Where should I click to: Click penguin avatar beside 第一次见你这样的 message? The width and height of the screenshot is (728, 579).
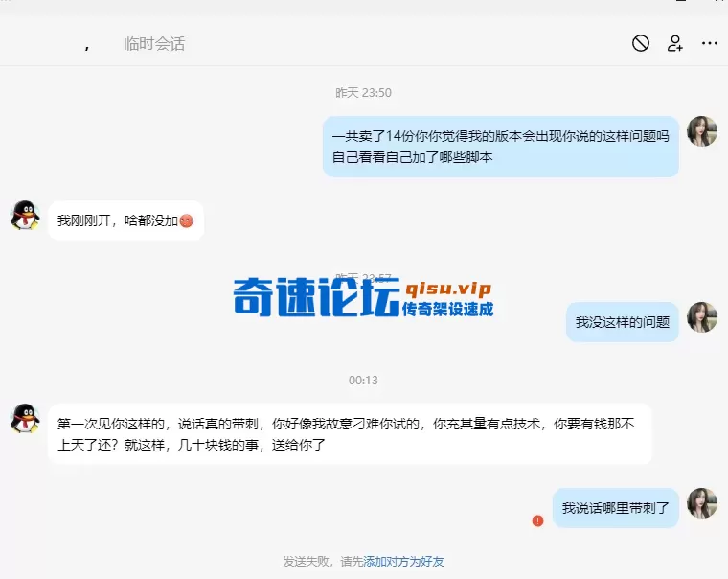pyautogui.click(x=25, y=418)
